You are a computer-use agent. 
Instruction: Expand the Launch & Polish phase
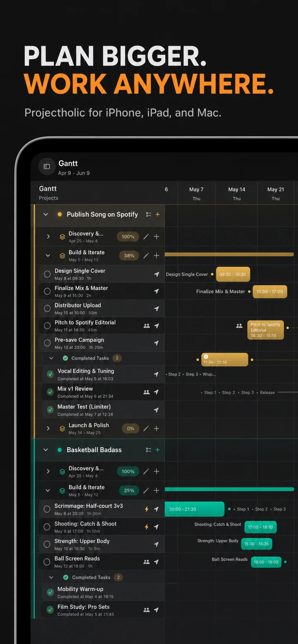point(48,429)
